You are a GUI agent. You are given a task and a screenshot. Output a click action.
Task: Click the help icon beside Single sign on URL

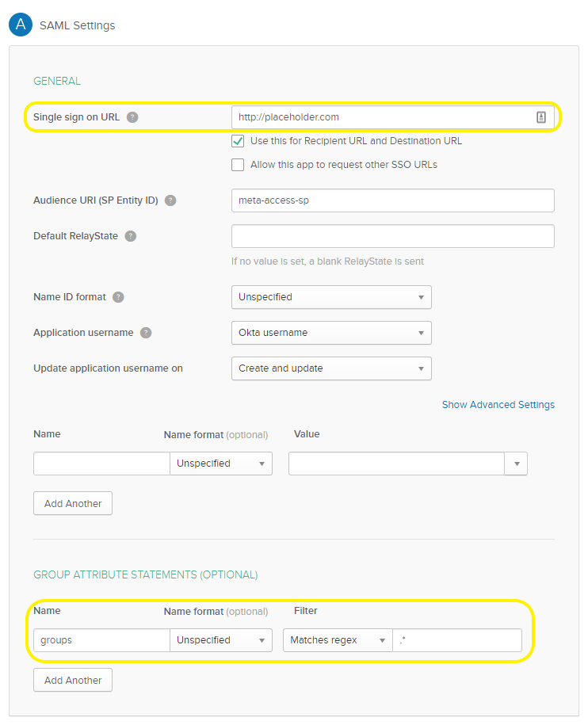point(132,117)
